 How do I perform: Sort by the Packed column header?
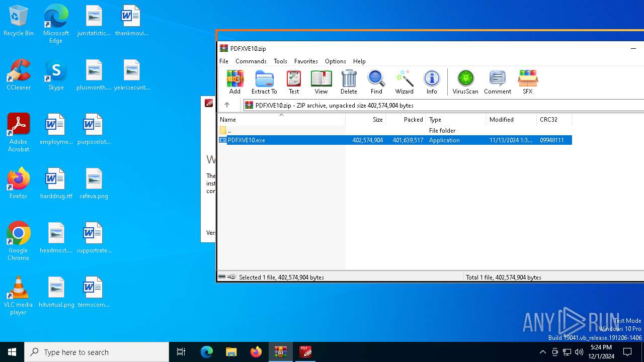(406, 120)
